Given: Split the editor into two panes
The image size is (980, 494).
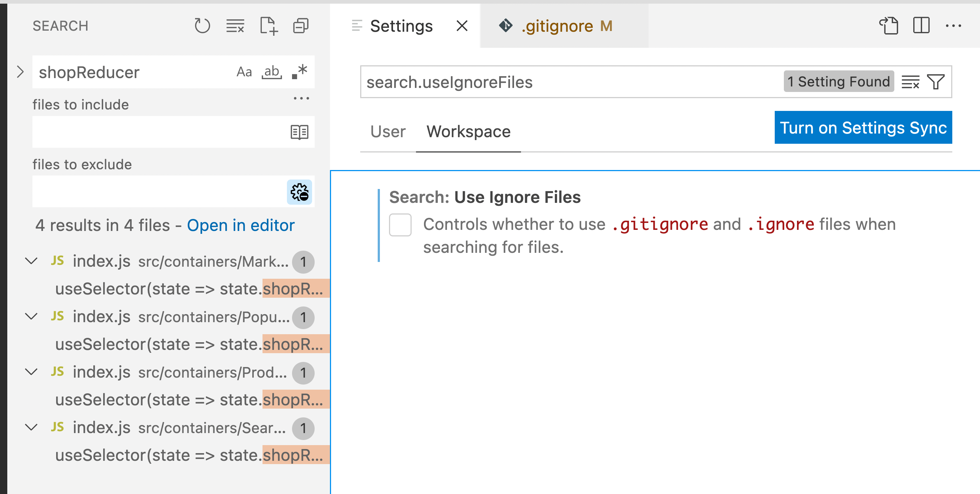Looking at the screenshot, I should click(922, 26).
